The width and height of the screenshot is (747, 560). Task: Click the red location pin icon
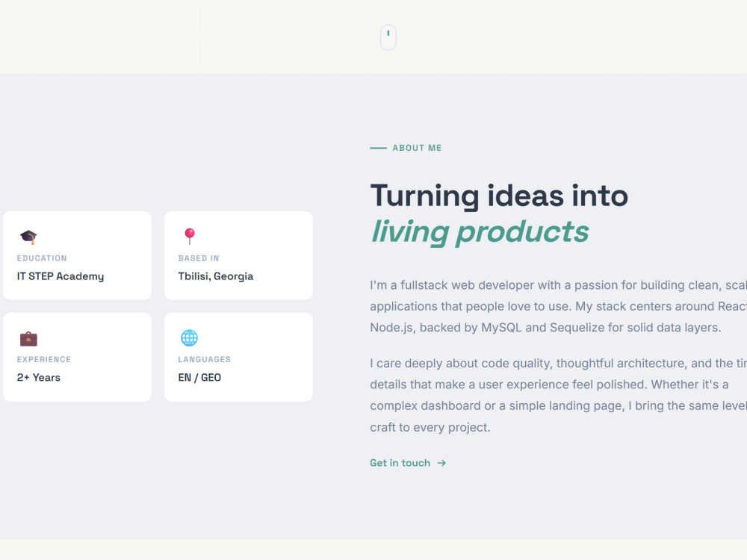click(x=190, y=236)
